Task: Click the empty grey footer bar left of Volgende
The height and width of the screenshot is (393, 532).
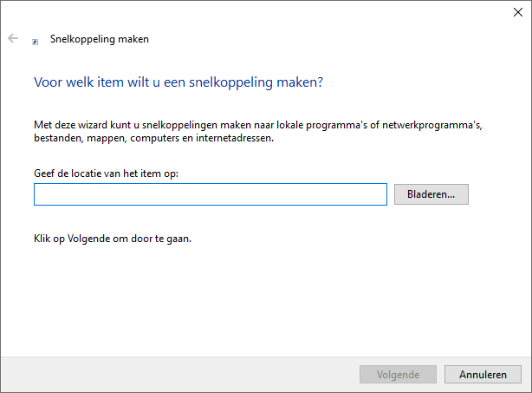Action: click(180, 374)
